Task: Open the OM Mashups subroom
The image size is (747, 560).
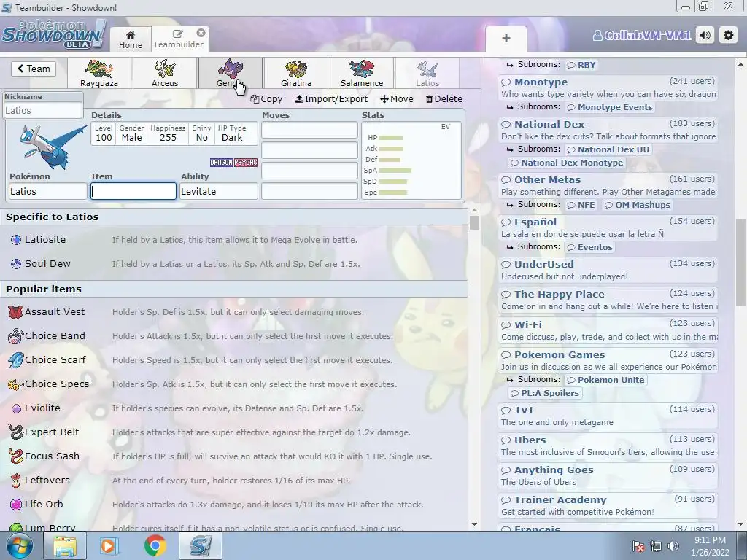Action: [638, 205]
